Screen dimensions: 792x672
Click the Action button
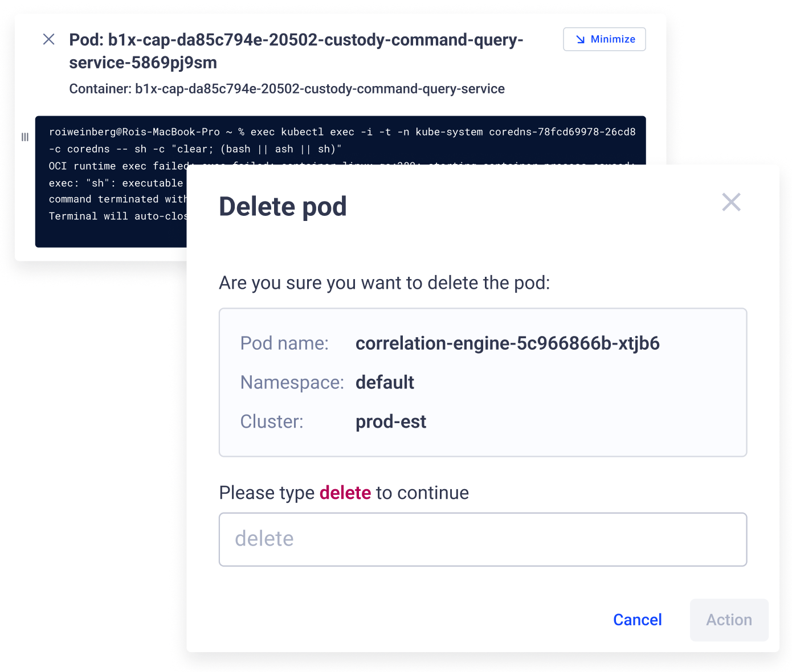729,620
